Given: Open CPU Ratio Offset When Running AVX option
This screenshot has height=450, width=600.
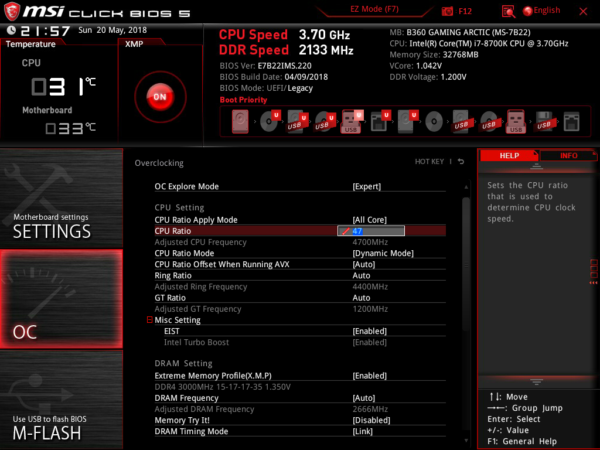Looking at the screenshot, I should pos(300,264).
